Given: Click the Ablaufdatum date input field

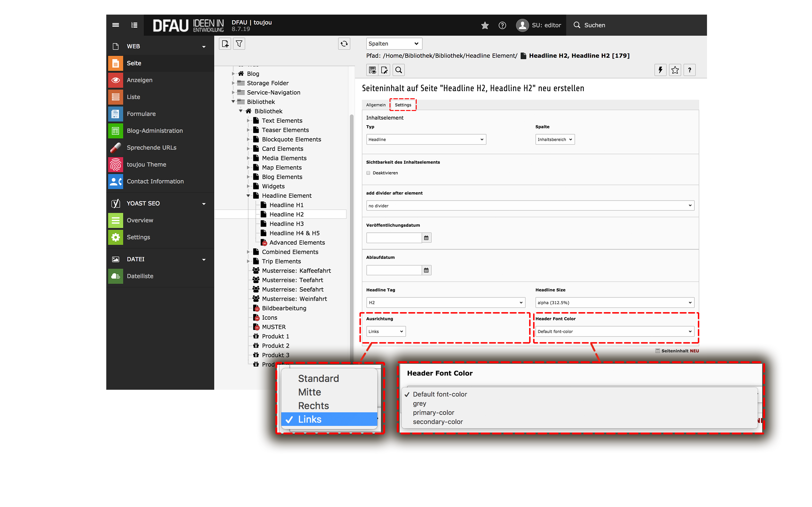Looking at the screenshot, I should pos(394,270).
